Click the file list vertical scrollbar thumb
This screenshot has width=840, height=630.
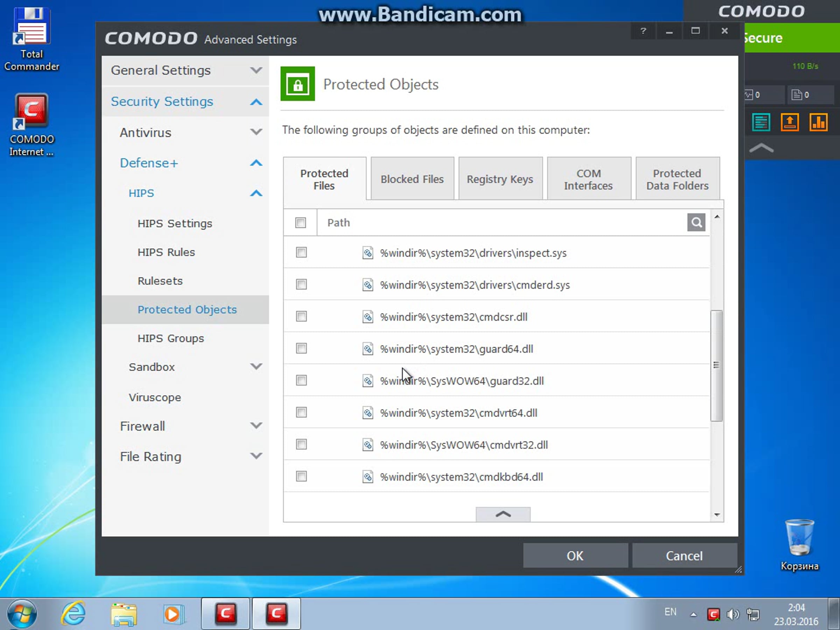pyautogui.click(x=716, y=365)
